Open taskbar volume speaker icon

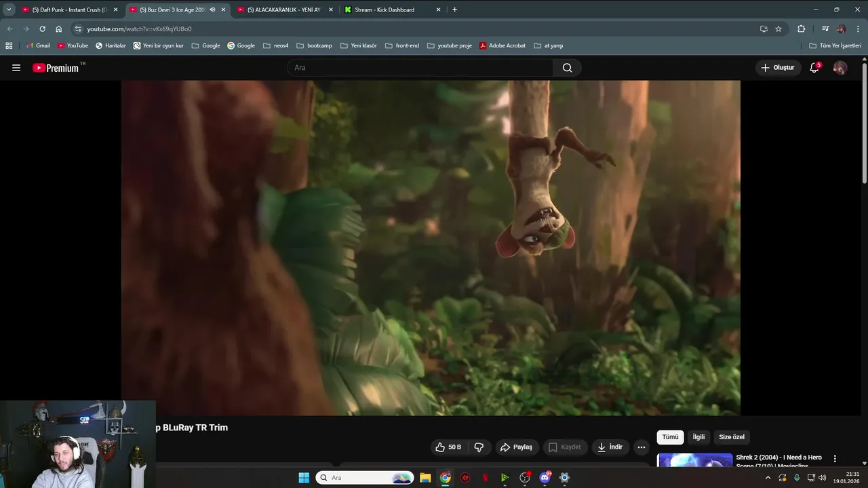822,478
